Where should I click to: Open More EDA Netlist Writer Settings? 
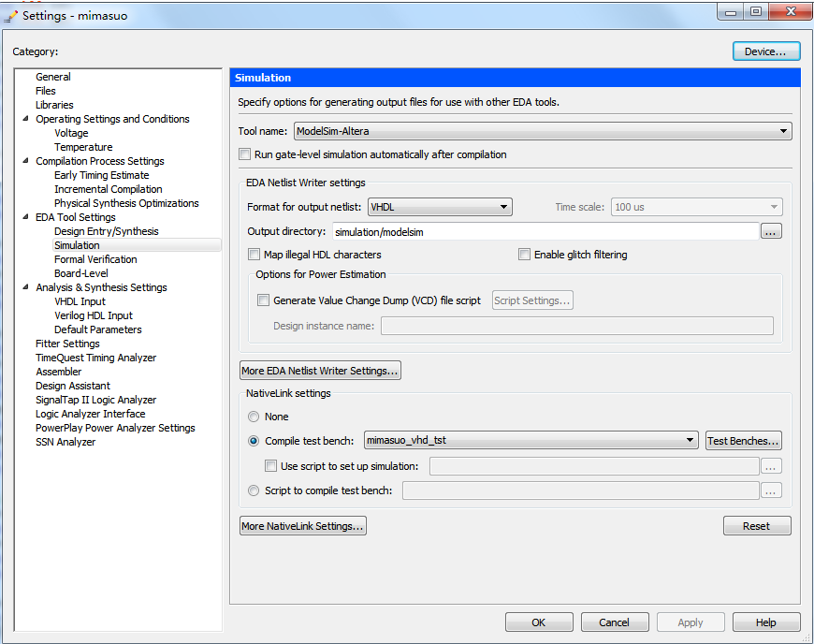320,371
